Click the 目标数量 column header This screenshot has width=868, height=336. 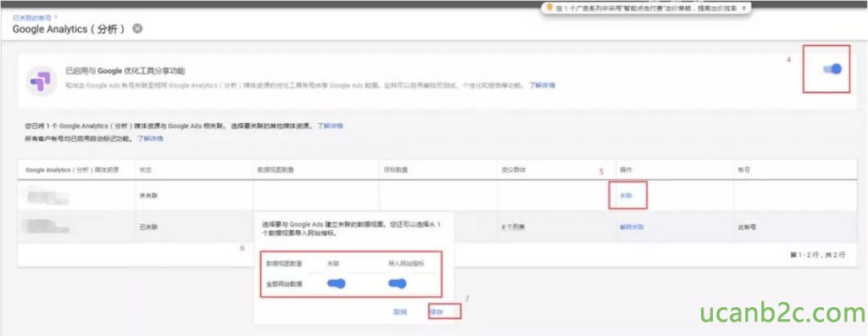[x=395, y=171]
